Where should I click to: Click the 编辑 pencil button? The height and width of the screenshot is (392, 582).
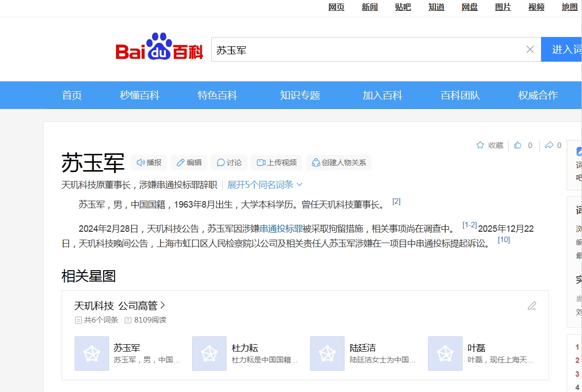point(189,162)
